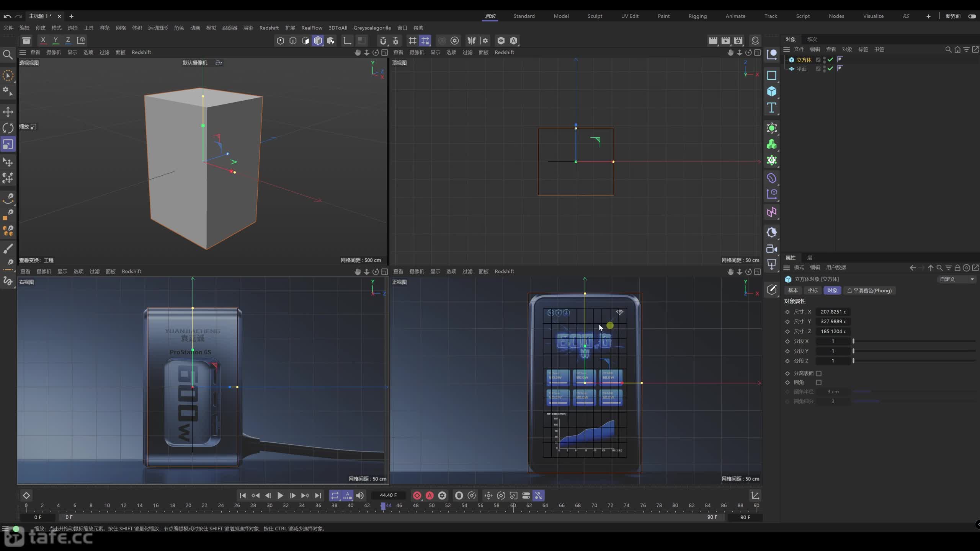Toggle the 新界面 switch
The width and height of the screenshot is (980, 551).
pyautogui.click(x=972, y=16)
